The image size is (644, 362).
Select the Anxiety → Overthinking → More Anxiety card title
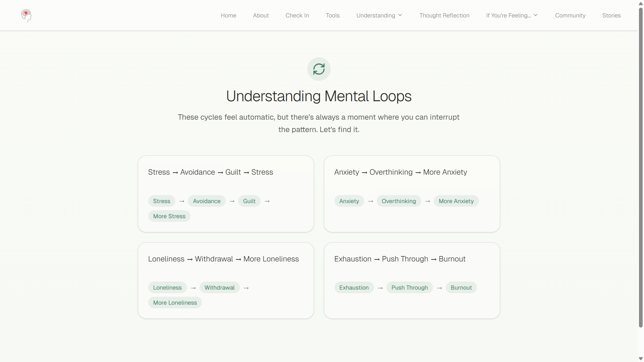(400, 172)
